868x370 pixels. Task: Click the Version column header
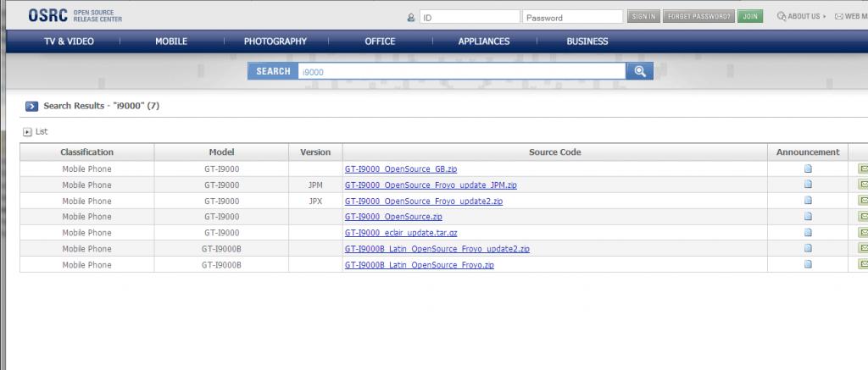point(315,152)
